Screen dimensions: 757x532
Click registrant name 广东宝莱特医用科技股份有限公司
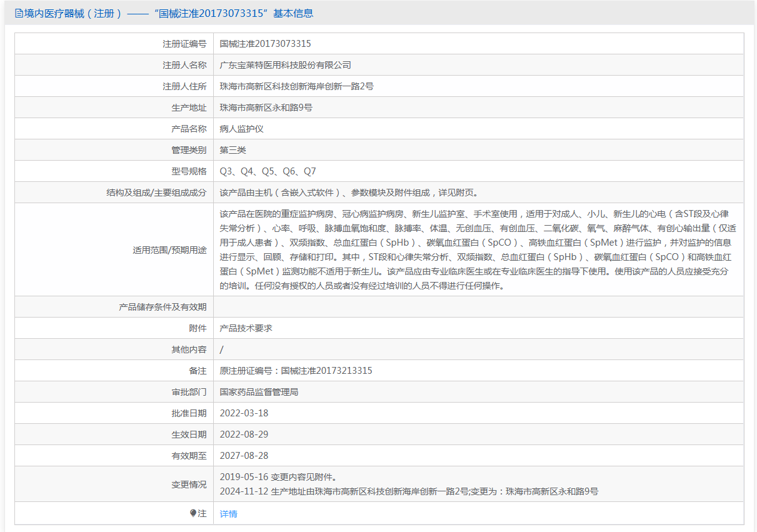[286, 65]
